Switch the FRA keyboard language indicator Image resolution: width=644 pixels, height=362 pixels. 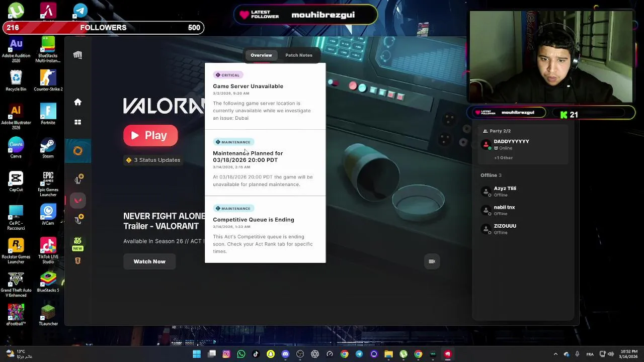[590, 354]
